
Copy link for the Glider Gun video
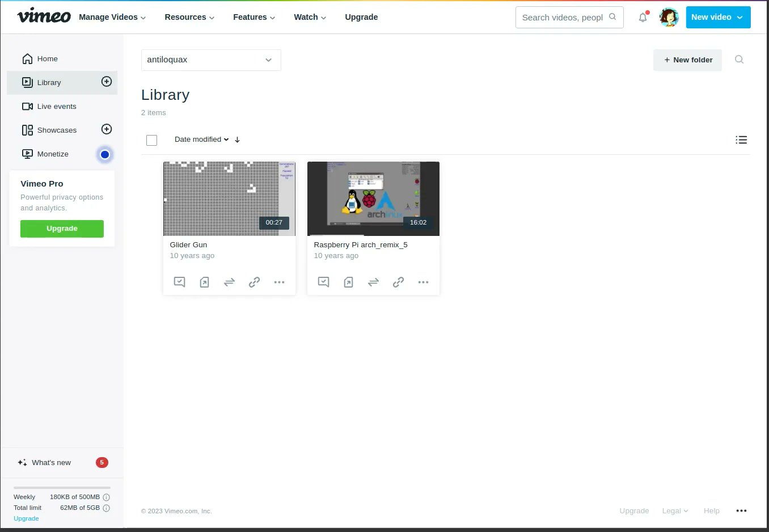point(254,282)
